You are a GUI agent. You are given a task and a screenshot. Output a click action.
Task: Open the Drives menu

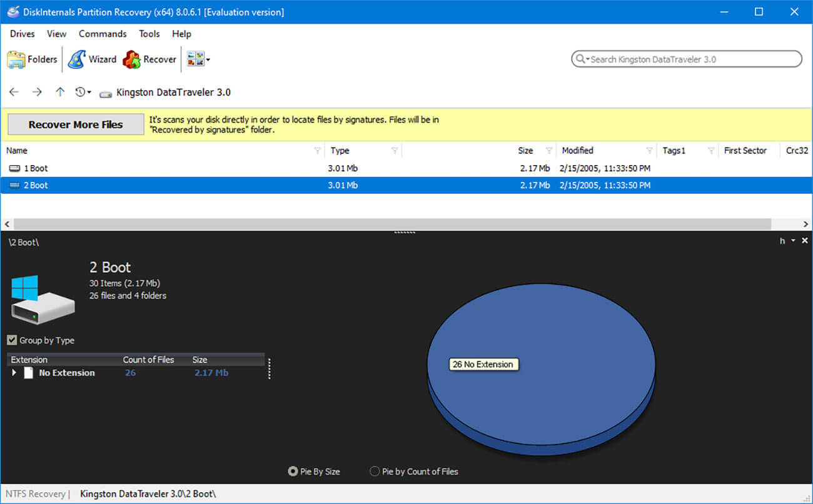(x=23, y=34)
